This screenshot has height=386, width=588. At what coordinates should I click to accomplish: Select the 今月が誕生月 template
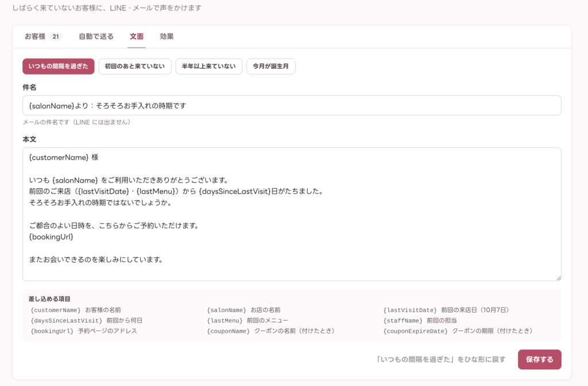pos(271,67)
